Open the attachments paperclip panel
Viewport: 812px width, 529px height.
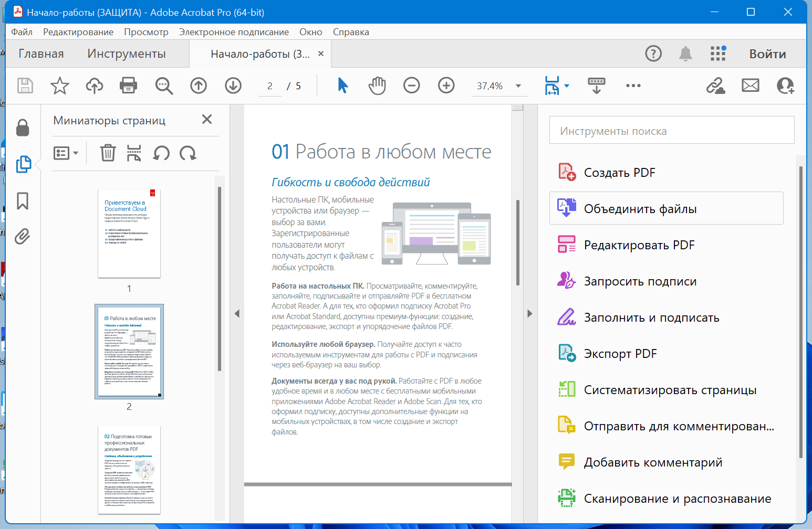click(22, 237)
